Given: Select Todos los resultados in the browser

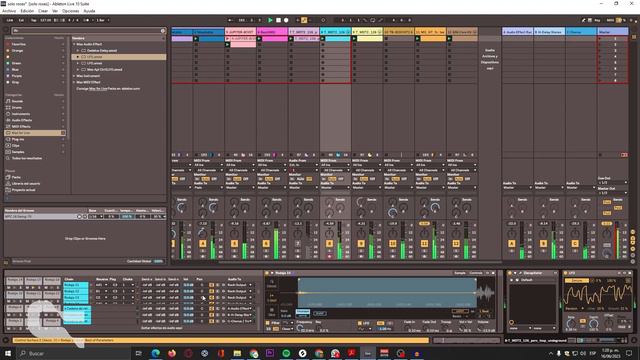Looking at the screenshot, I should click(x=27, y=158).
